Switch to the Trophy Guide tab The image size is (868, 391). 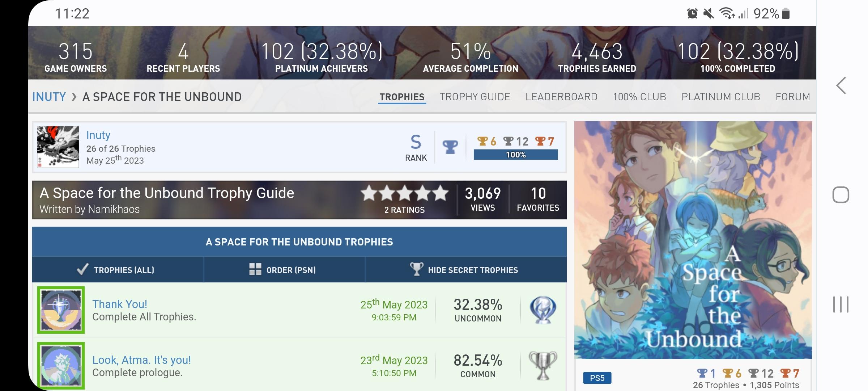point(475,97)
